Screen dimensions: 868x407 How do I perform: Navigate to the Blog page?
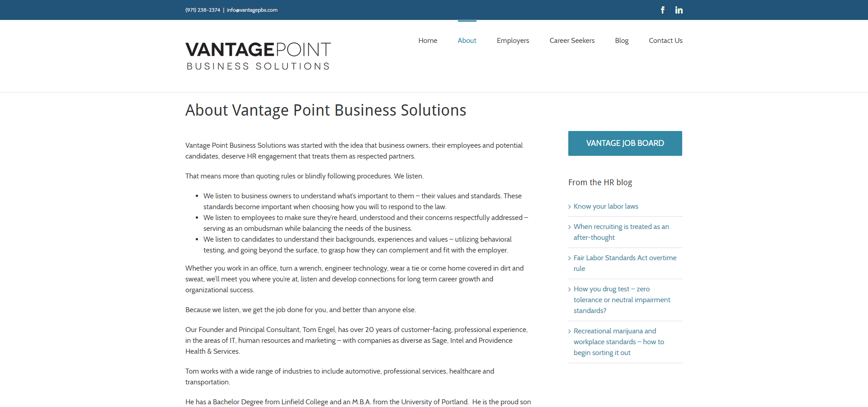(x=622, y=41)
